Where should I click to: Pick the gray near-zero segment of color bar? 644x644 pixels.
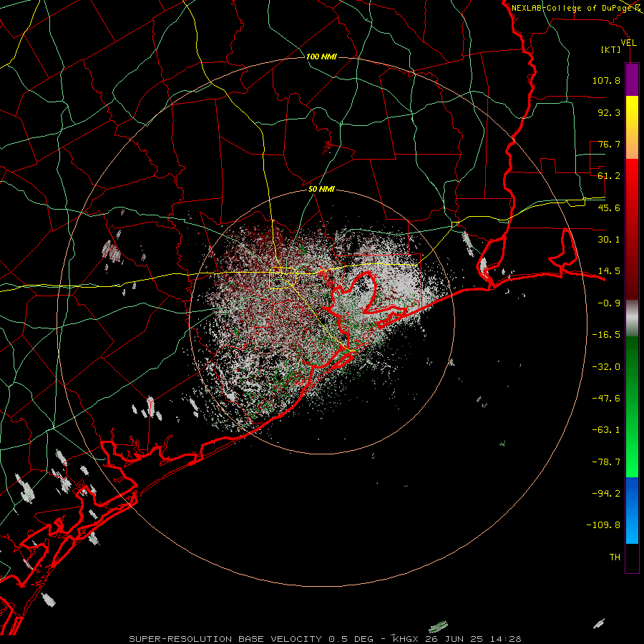click(x=632, y=318)
